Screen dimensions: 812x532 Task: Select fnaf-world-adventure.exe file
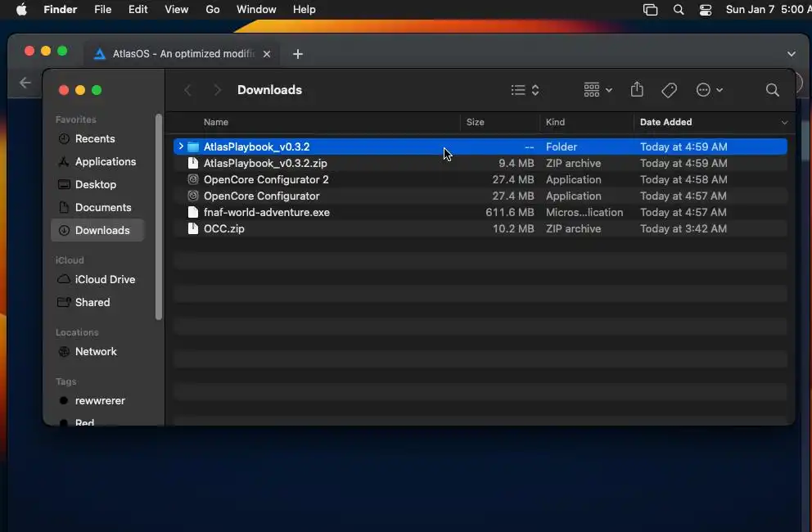480,212
